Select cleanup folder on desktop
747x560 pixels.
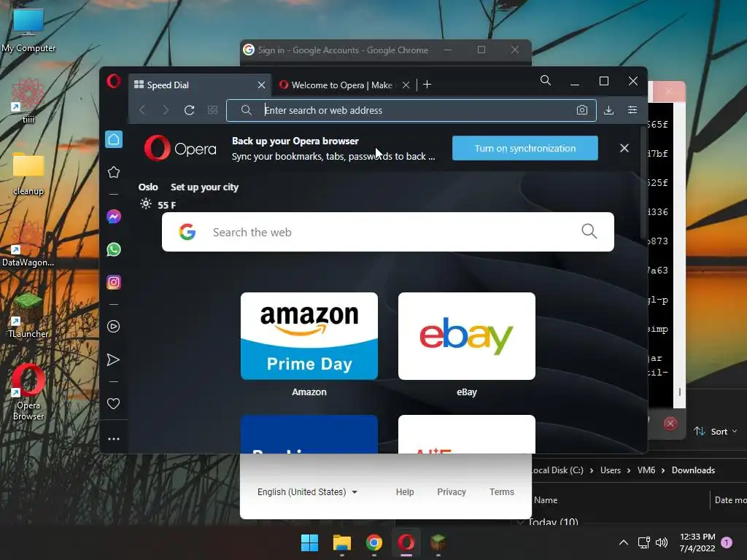(28, 174)
